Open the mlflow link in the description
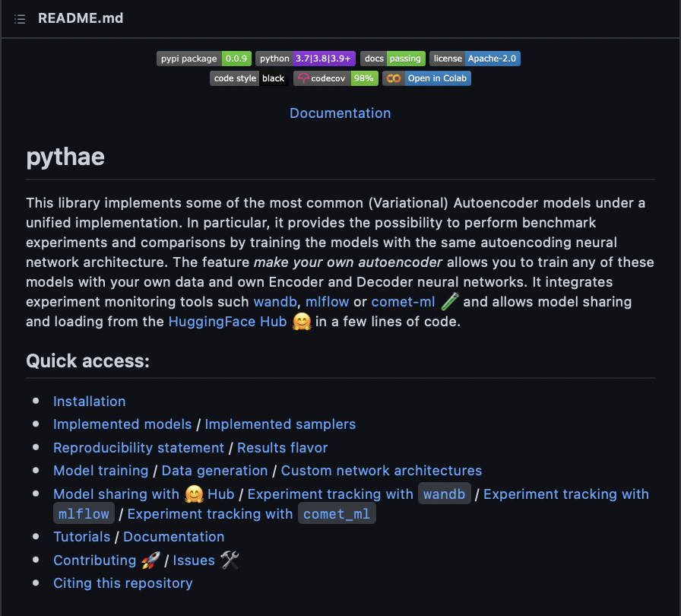 coord(327,302)
